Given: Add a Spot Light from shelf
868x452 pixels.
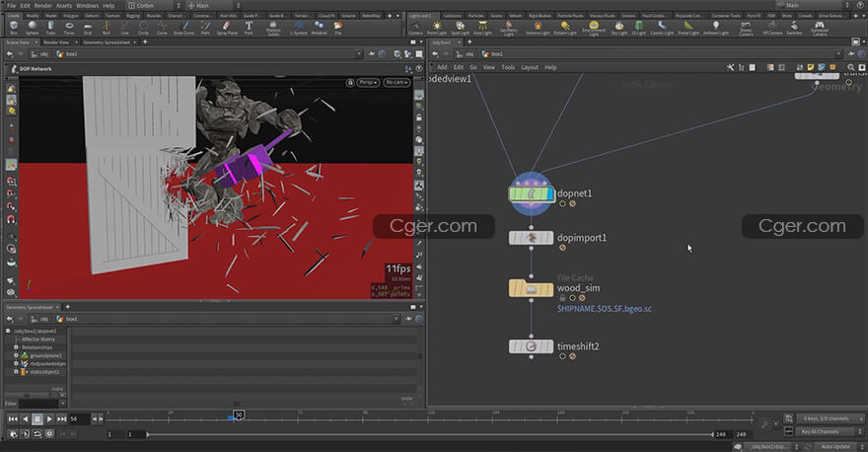Looking at the screenshot, I should [x=460, y=28].
